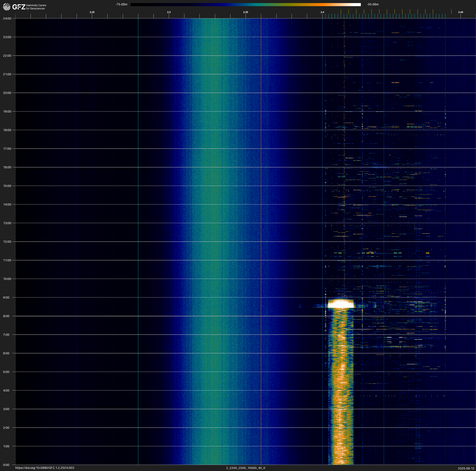476x471 pixels.
Task: Click the dBm color scale gradient bar
Action: [x=245, y=4]
